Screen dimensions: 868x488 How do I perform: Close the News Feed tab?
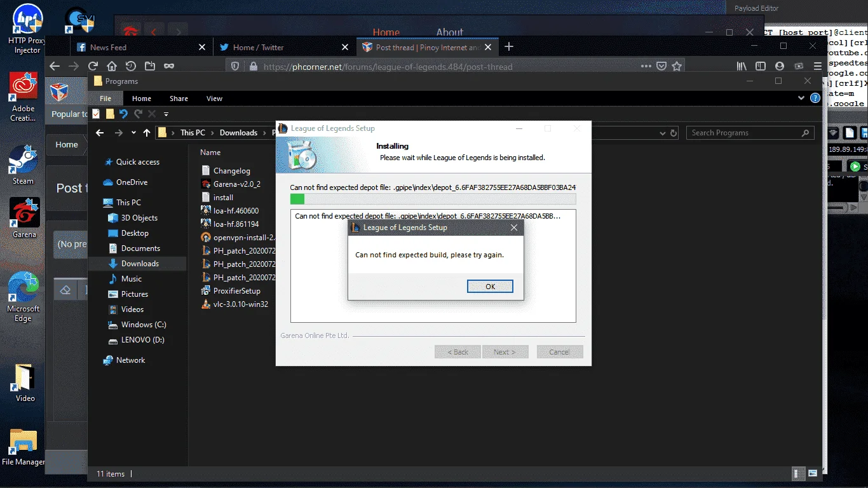202,47
